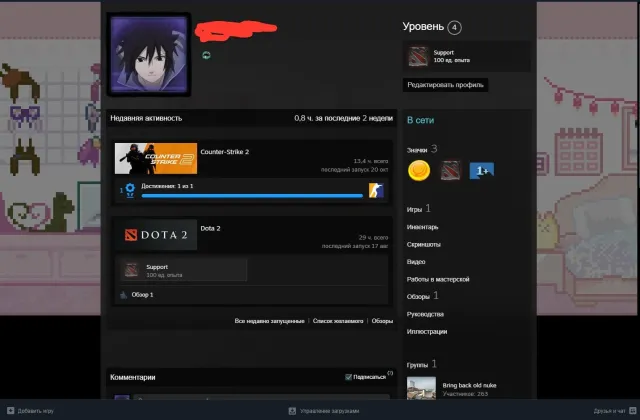Open Скриншоты in the sidebar
This screenshot has height=420, width=640.
(424, 244)
